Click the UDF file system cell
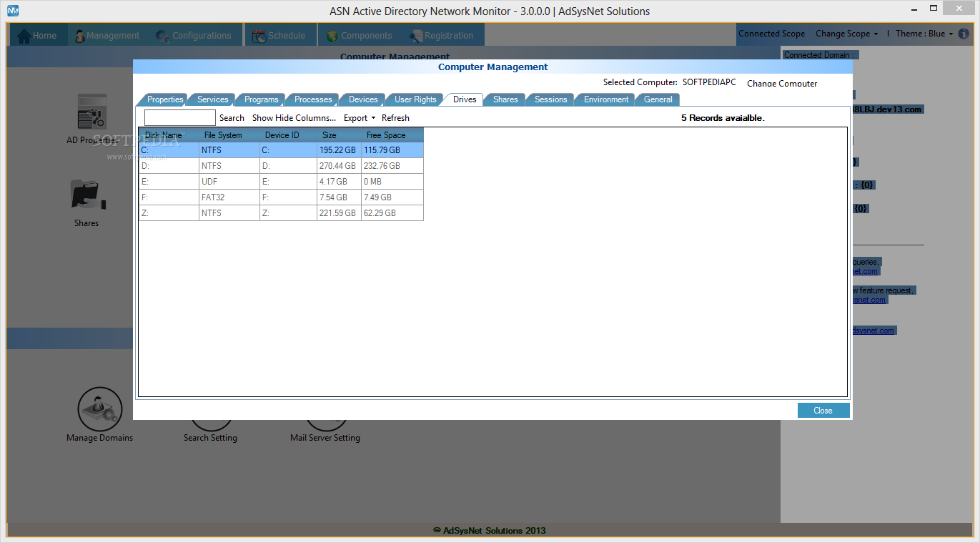The height and width of the screenshot is (543, 980). 229,182
